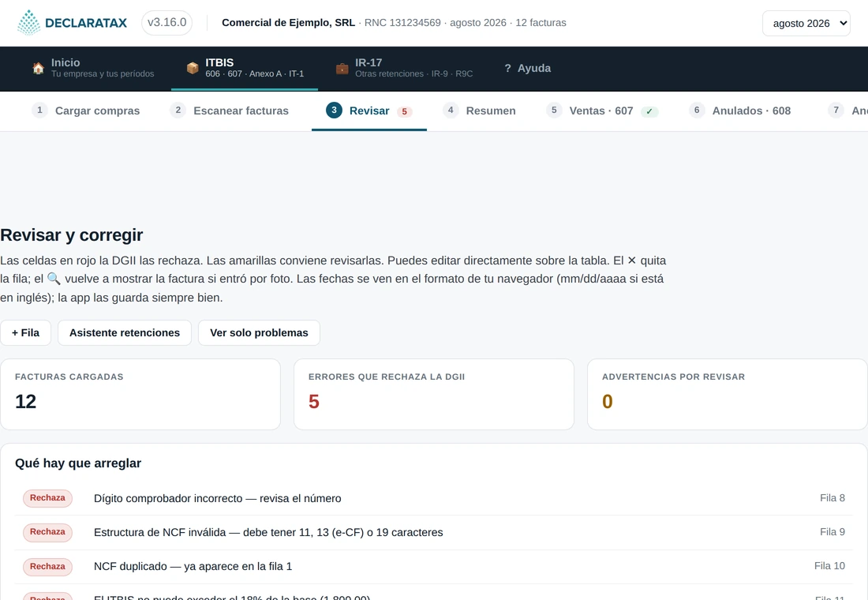Click the Rechaza badge for Fila 8
Image resolution: width=868 pixels, height=600 pixels.
[x=47, y=498]
